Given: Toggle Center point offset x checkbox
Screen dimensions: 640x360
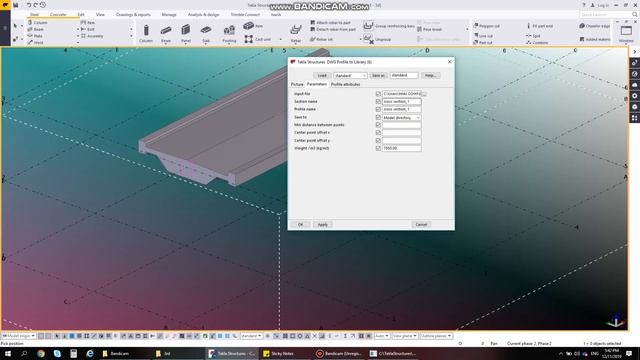Looking at the screenshot, I should pyautogui.click(x=378, y=133).
